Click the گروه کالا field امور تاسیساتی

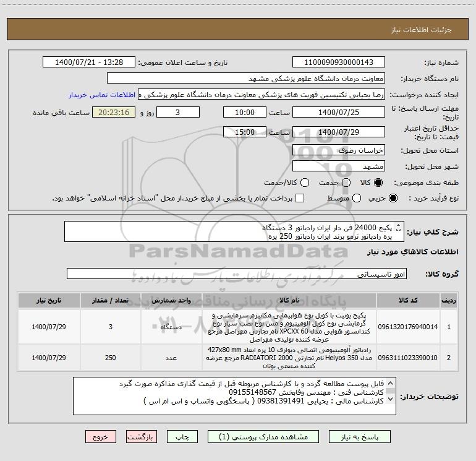pyautogui.click(x=237, y=274)
